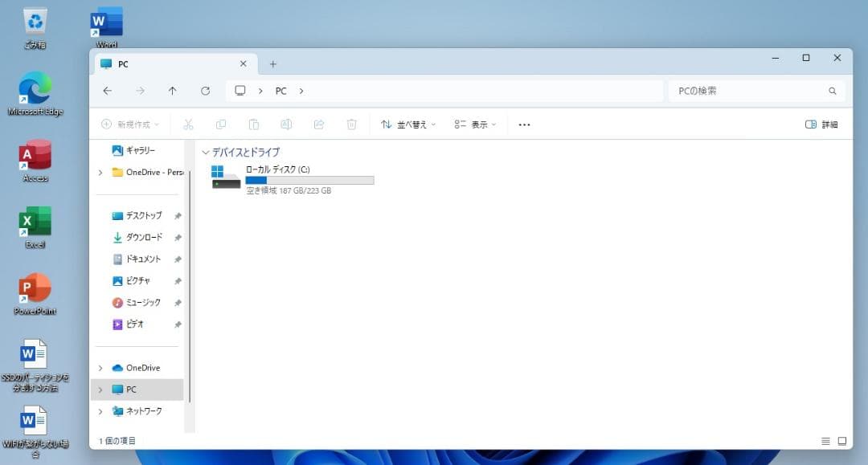Expand the OneDrive tree in the sidebar
The height and width of the screenshot is (465, 868).
click(x=100, y=367)
